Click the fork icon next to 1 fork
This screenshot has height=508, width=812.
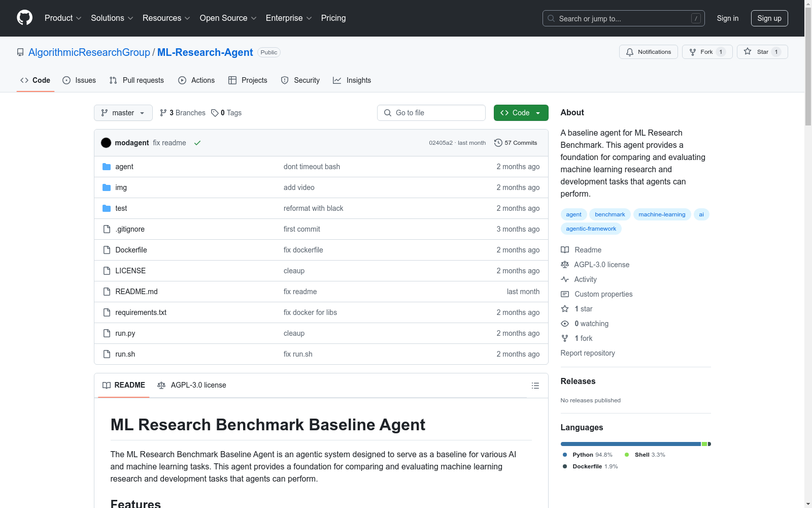[x=565, y=338]
